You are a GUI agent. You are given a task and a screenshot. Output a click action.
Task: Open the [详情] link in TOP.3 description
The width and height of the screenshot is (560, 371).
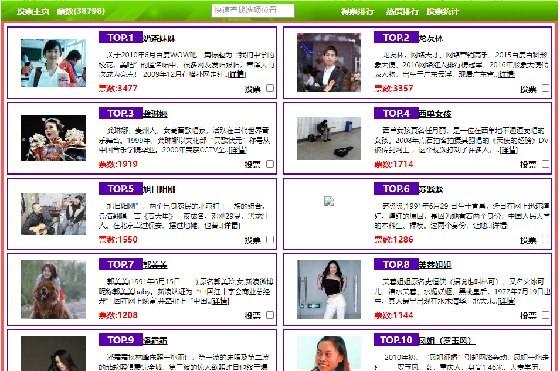[x=237, y=150]
